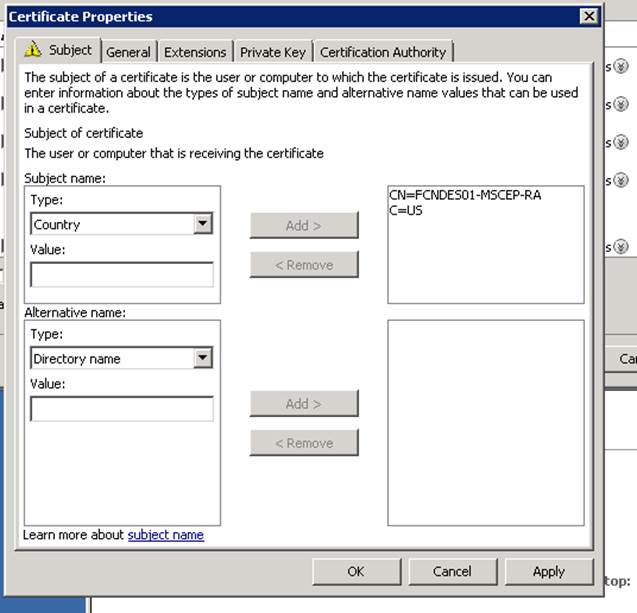The image size is (637, 613).
Task: Click the Apply button
Action: (x=548, y=571)
